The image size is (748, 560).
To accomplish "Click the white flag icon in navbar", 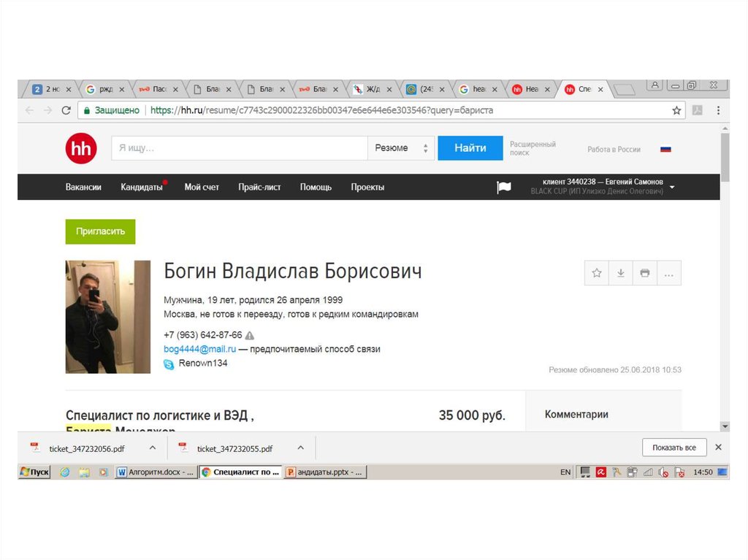I will (x=504, y=188).
